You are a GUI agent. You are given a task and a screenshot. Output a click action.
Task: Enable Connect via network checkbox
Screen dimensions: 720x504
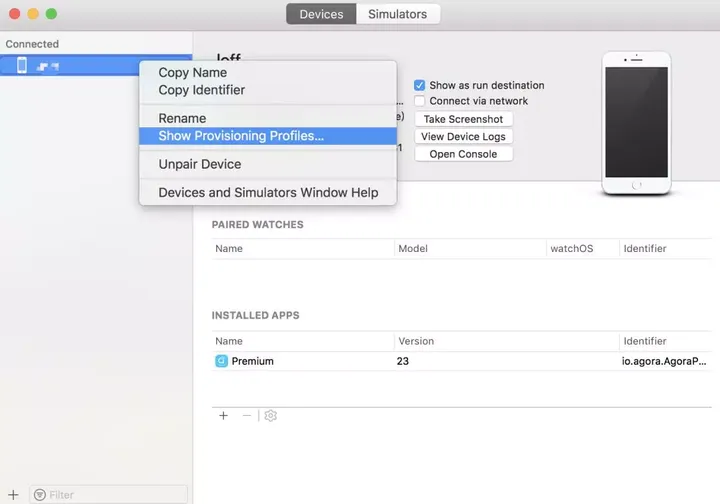pos(419,101)
